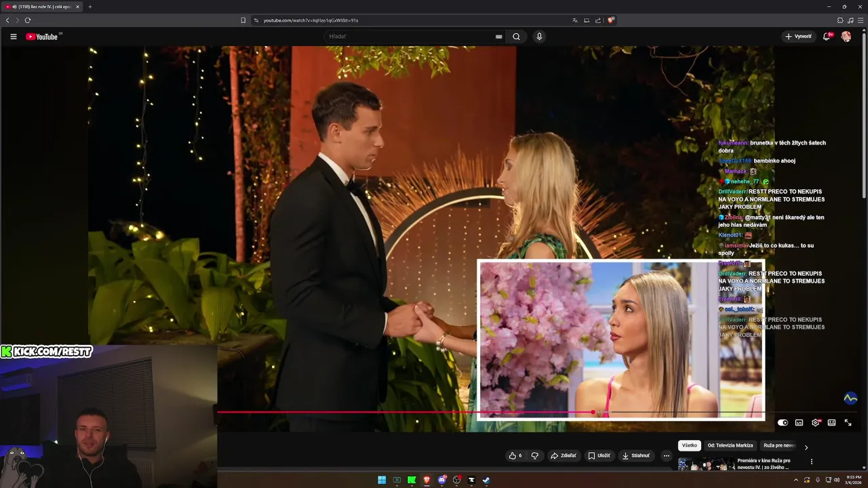The width and height of the screenshot is (868, 488).
Task: Toggle autoplay switch in player
Action: coord(783,422)
